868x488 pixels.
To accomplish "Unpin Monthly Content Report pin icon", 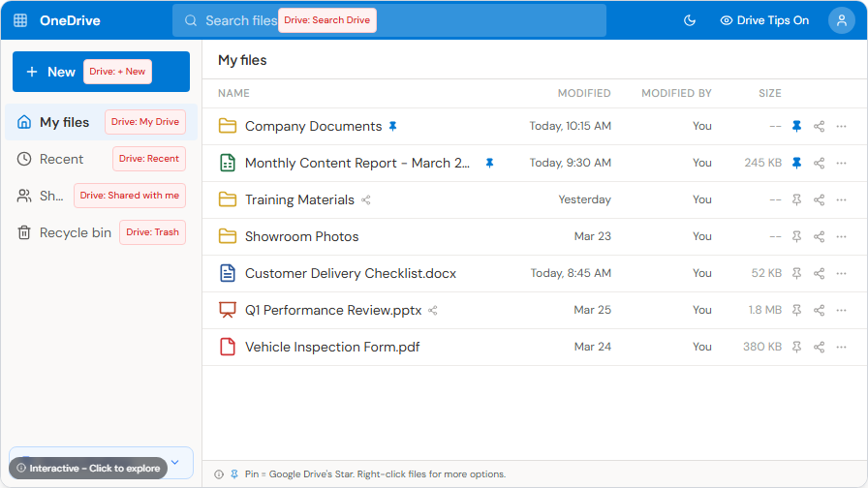I will click(796, 163).
